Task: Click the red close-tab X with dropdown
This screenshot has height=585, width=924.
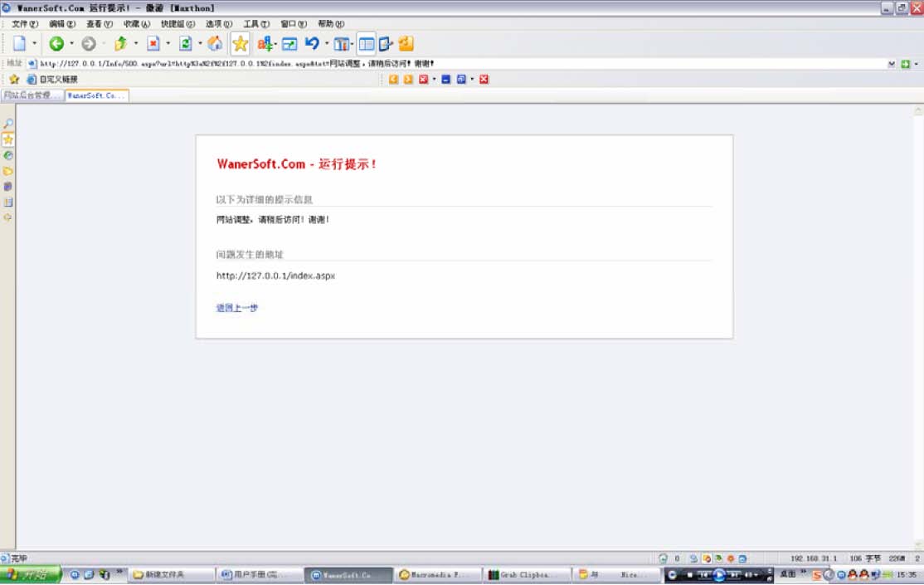Action: [423, 79]
